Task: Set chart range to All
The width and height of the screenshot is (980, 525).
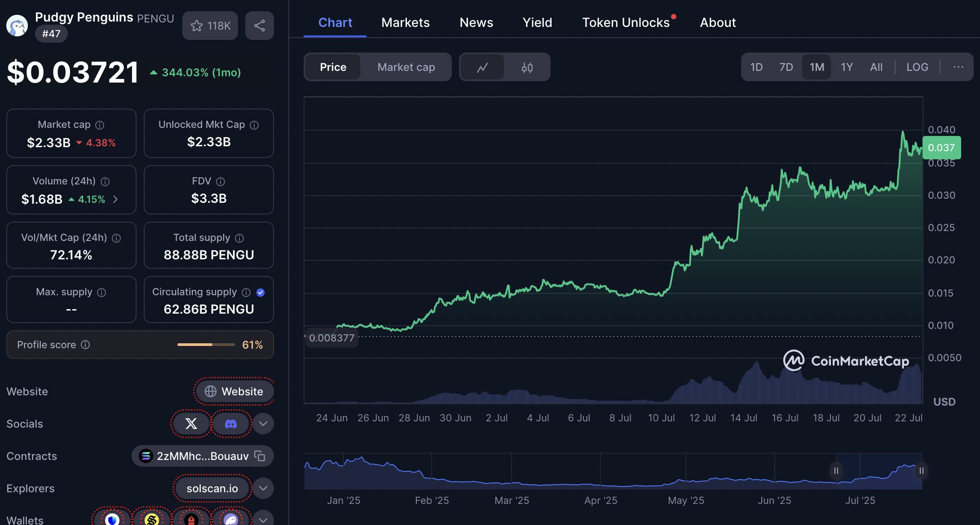Action: click(876, 67)
